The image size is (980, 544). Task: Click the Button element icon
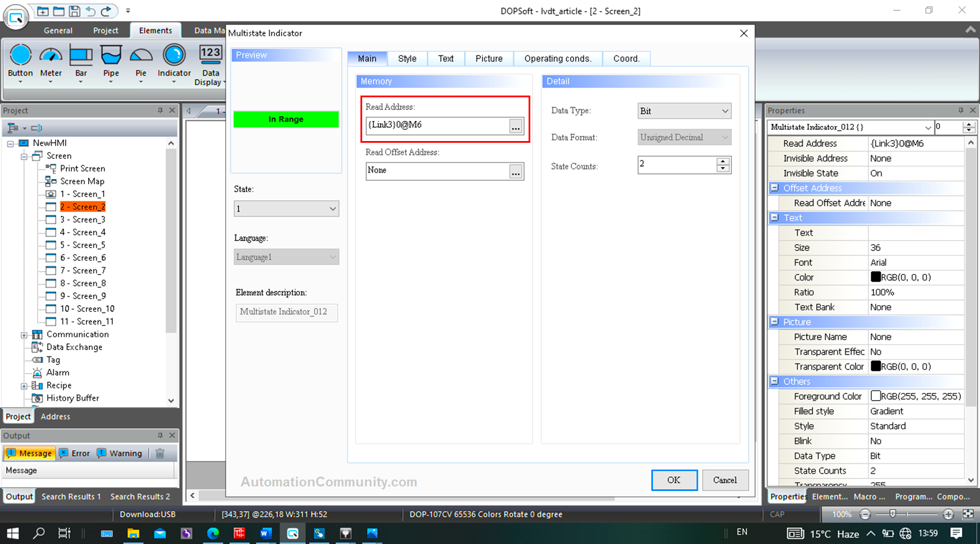[20, 56]
